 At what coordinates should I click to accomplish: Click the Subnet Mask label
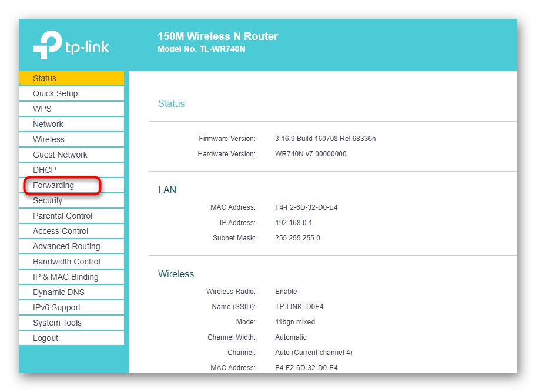tap(234, 238)
